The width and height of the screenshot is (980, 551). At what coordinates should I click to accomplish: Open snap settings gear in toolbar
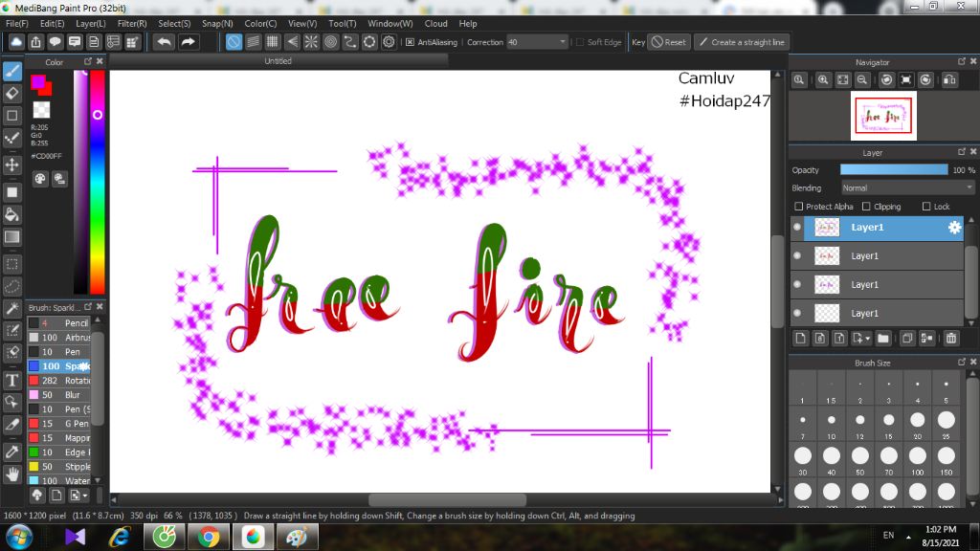point(389,42)
